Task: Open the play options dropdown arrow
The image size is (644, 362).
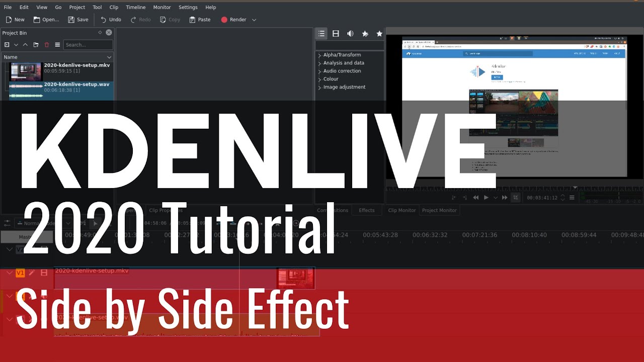Action: [x=496, y=198]
